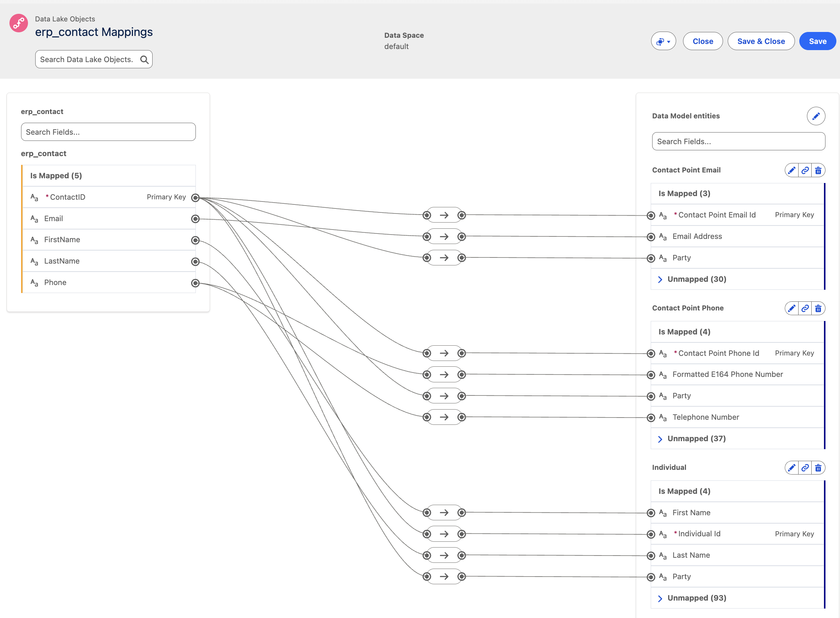Image resolution: width=840 pixels, height=618 pixels.
Task: Expand Unmapped (93) under Individual
Action: click(660, 598)
